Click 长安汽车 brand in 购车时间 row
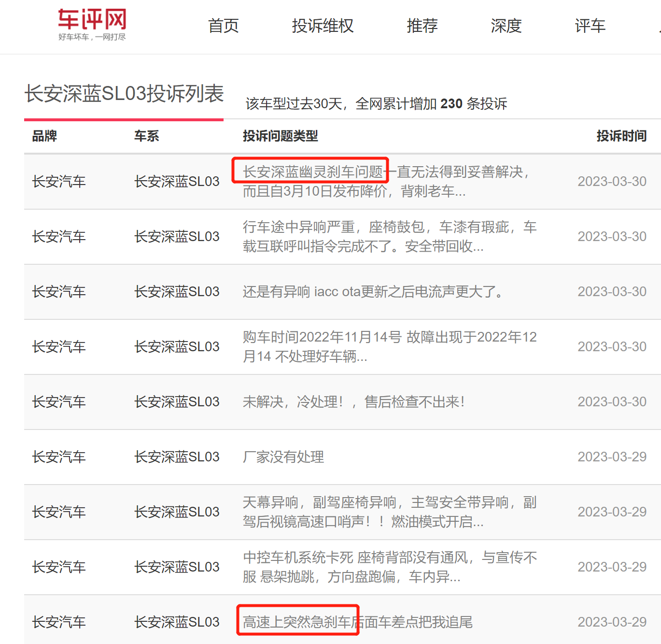The image size is (661, 644). tap(59, 347)
